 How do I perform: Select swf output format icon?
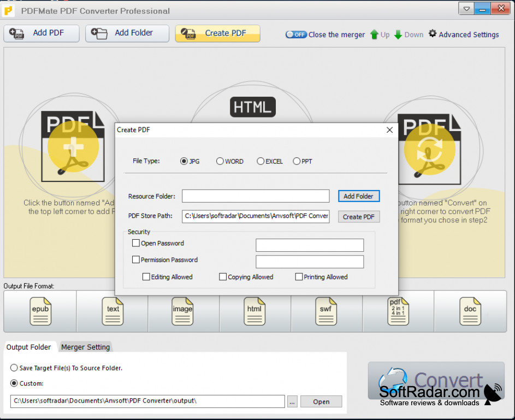click(x=326, y=311)
